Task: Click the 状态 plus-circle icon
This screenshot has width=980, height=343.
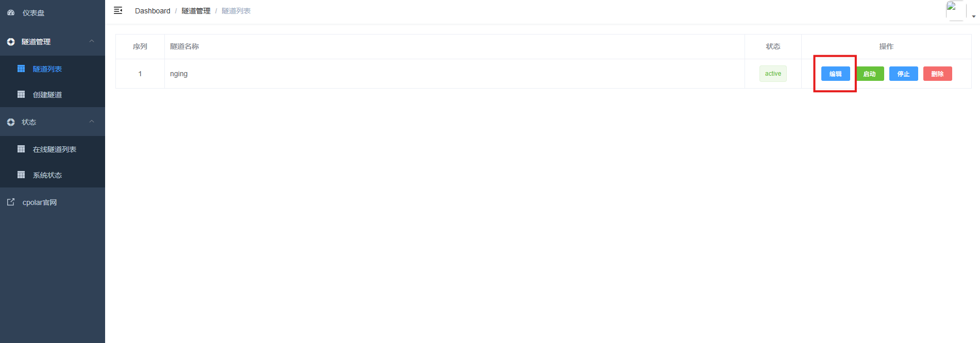Action: (x=11, y=122)
